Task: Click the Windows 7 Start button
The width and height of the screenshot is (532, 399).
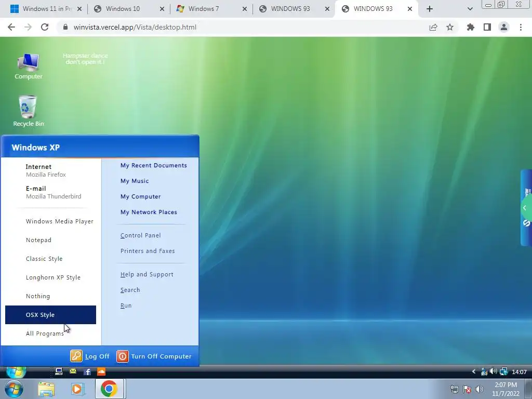Action: click(x=14, y=389)
